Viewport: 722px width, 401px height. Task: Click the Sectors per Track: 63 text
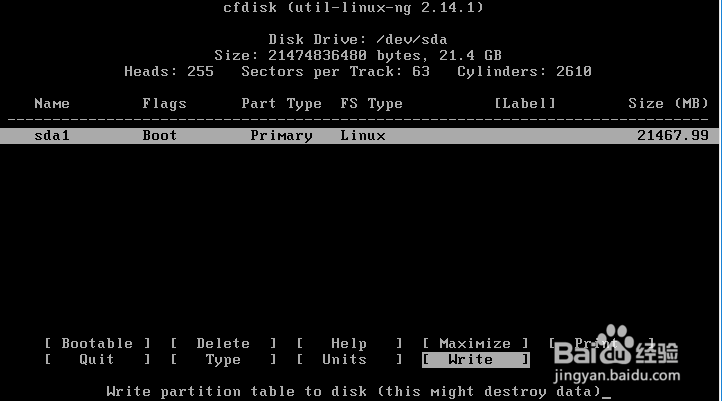tap(335, 71)
